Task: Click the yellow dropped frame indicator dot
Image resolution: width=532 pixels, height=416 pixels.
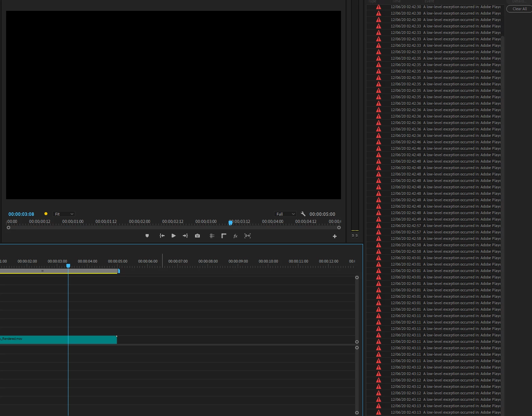Action: coord(46,214)
